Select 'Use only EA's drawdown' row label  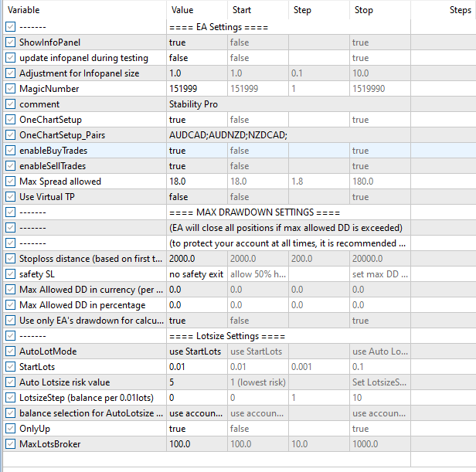click(91, 321)
